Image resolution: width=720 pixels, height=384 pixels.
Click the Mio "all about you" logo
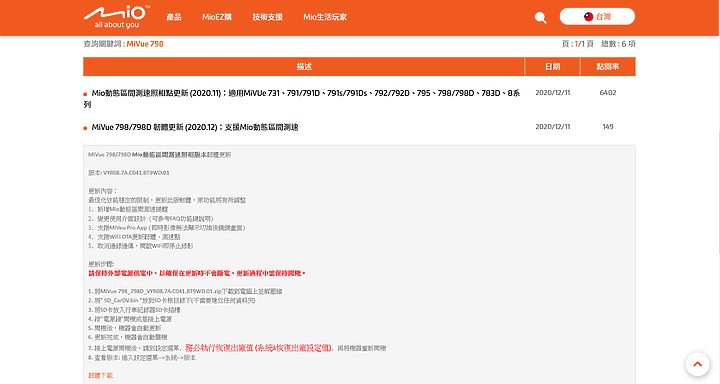tap(117, 17)
